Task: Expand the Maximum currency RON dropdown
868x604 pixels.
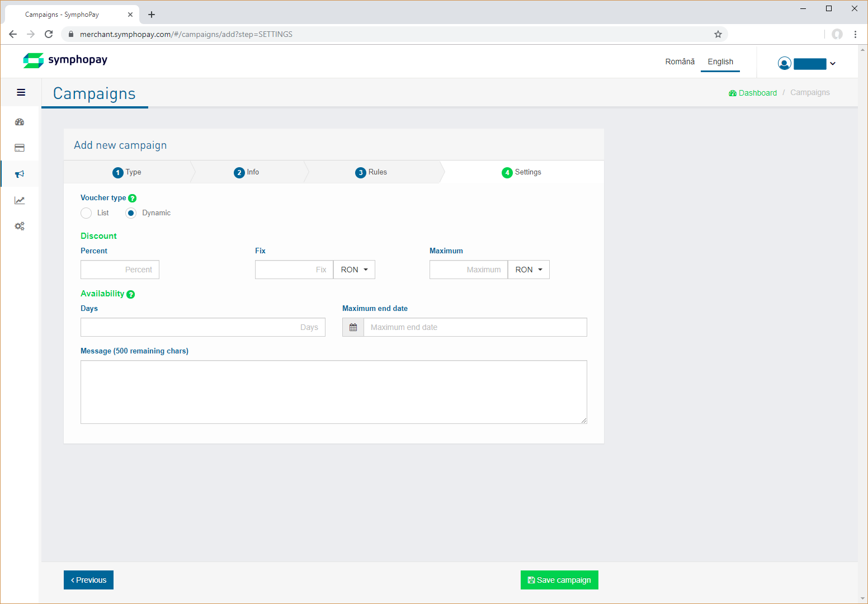Action: click(529, 270)
